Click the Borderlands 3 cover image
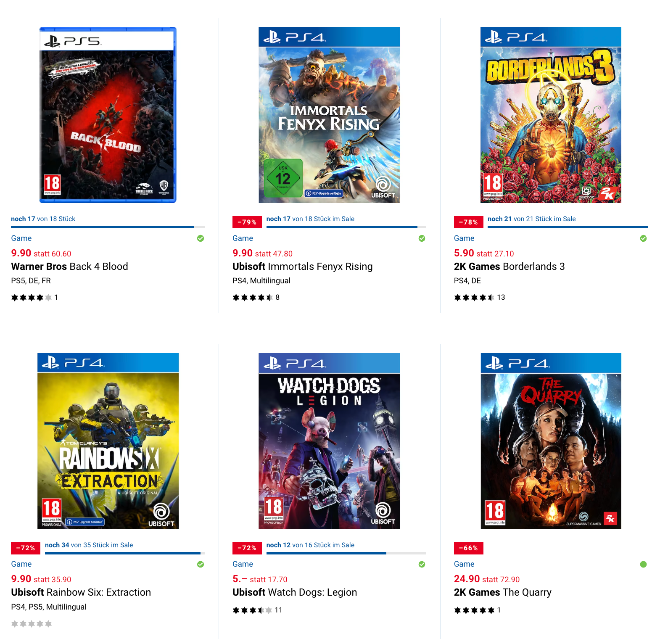Viewport: 660px width, 644px height. 551,115
